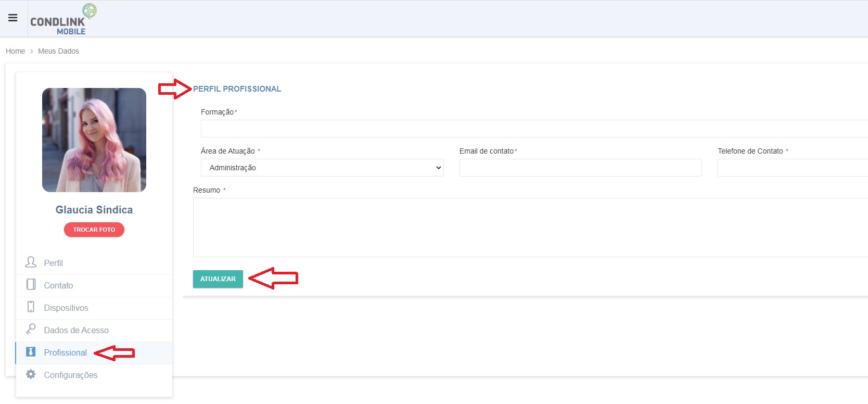Click the Perfil person icon
Viewport: 868px width, 404px height.
[31, 262]
